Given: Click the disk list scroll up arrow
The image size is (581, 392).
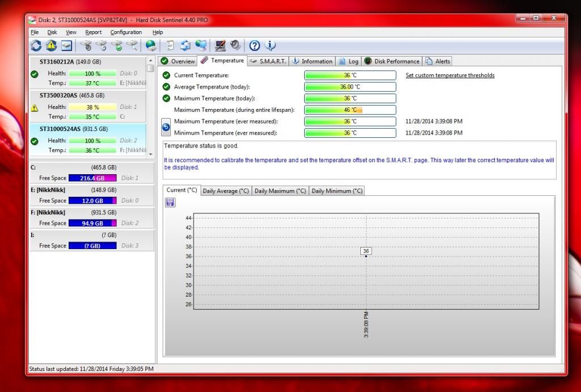Looking at the screenshot, I should point(150,60).
